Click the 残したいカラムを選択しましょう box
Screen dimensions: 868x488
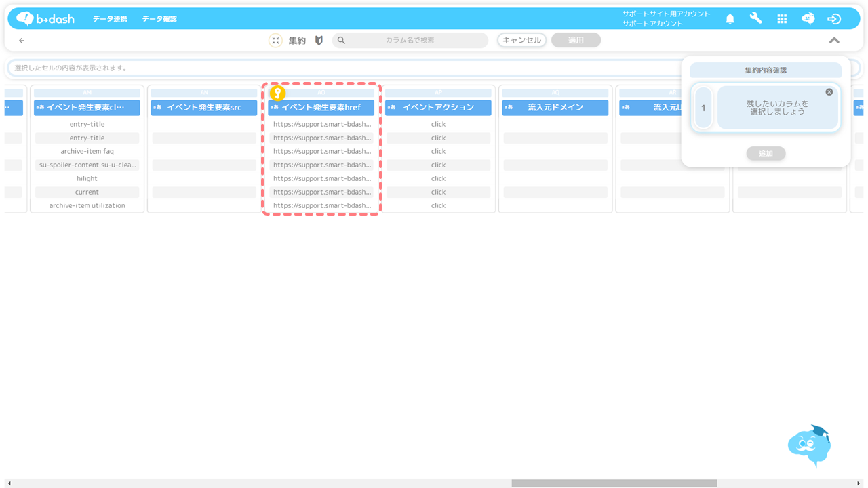[778, 108]
